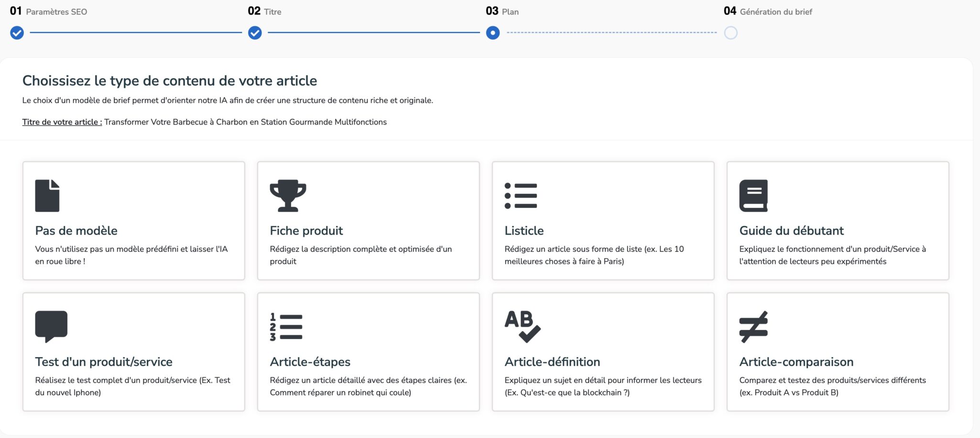
Task: Choose the book icon for Guide du débutant
Action: pyautogui.click(x=753, y=195)
